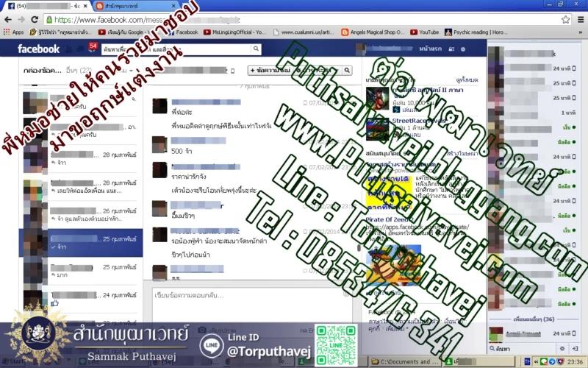588x368 pixels.
Task: Click the blue round tray icon
Action: 552,361
